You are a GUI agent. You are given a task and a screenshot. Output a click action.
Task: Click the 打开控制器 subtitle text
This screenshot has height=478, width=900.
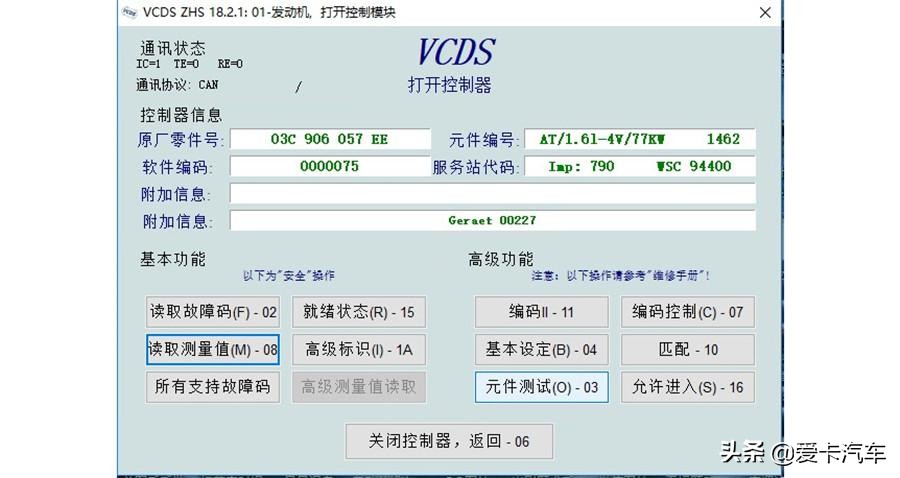click(x=449, y=86)
